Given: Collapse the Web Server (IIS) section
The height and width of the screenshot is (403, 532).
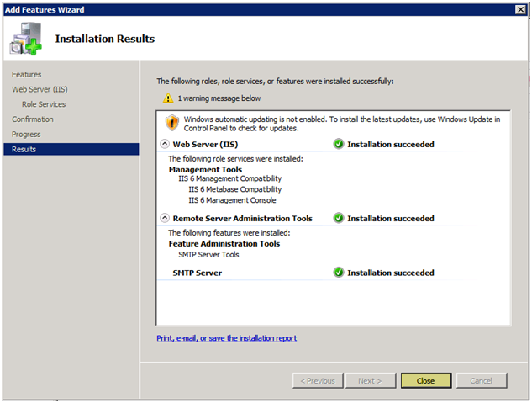Looking at the screenshot, I should pos(165,144).
